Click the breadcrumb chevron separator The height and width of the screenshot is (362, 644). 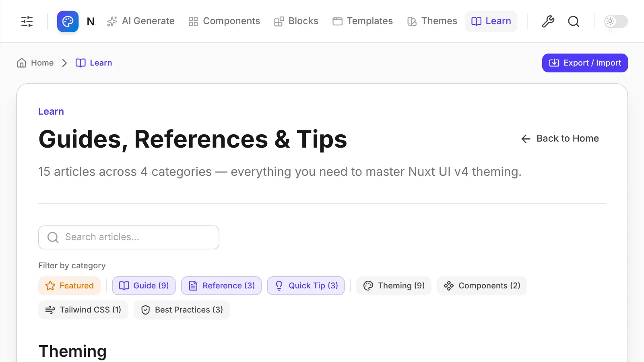point(64,63)
